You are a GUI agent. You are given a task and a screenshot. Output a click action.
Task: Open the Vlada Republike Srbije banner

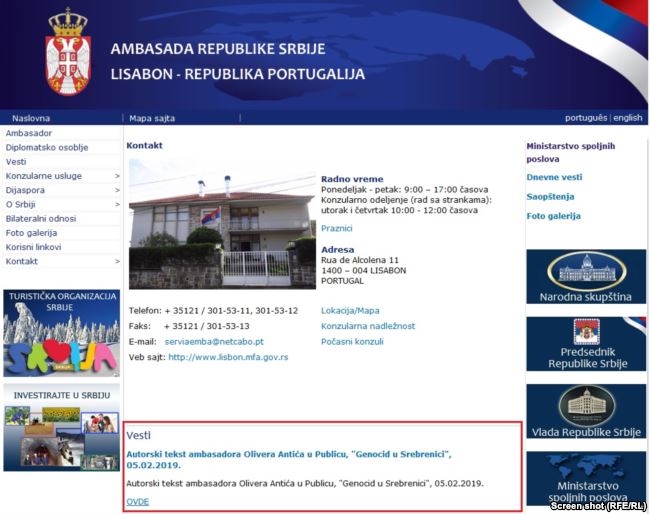(586, 410)
